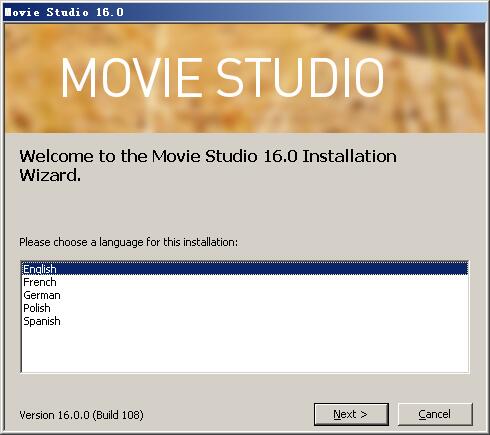Viewport: 490px width, 435px height.
Task: Click empty title bar area right of title
Action: 305,12
